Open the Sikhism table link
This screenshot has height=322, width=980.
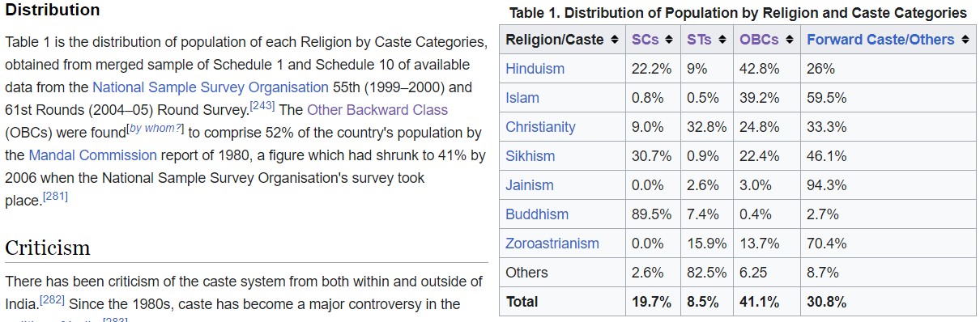pyautogui.click(x=530, y=156)
